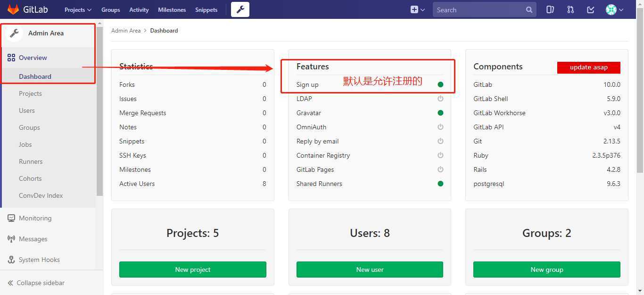This screenshot has width=644, height=295.
Task: Click the Gravatar enabled status dot
Action: [440, 113]
